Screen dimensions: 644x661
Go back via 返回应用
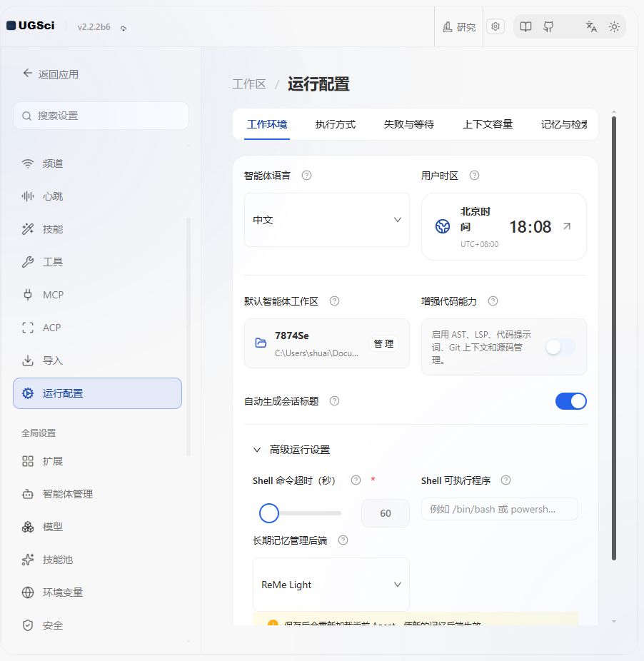(x=51, y=74)
